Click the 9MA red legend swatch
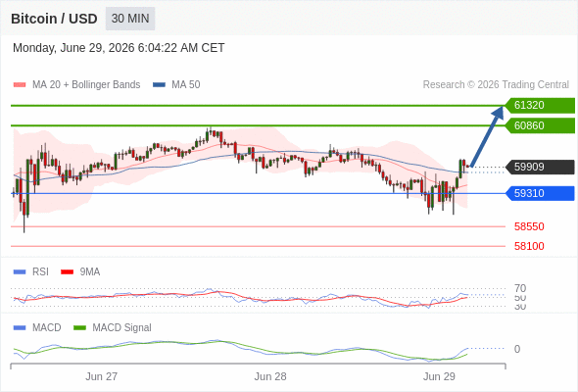Image resolution: width=578 pixels, height=392 pixels. 67,272
